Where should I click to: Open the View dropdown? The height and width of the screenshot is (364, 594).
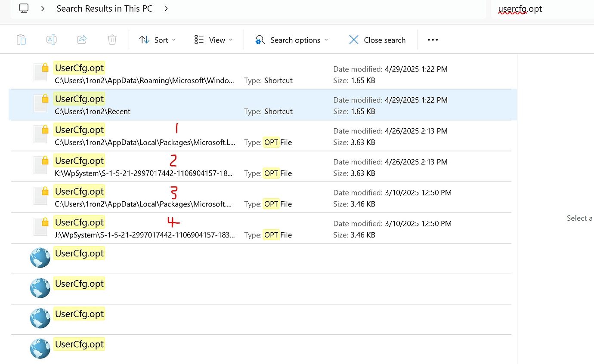tap(213, 40)
